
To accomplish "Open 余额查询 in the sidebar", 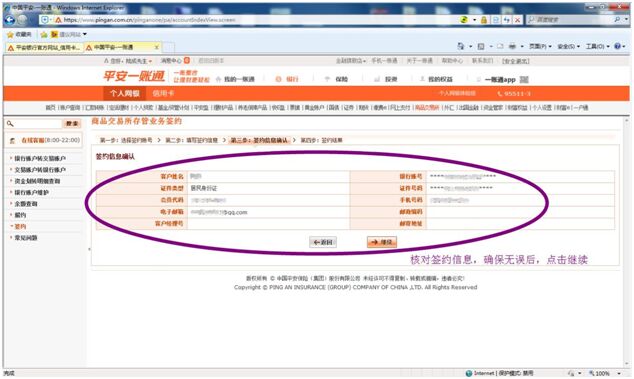I will click(x=26, y=204).
